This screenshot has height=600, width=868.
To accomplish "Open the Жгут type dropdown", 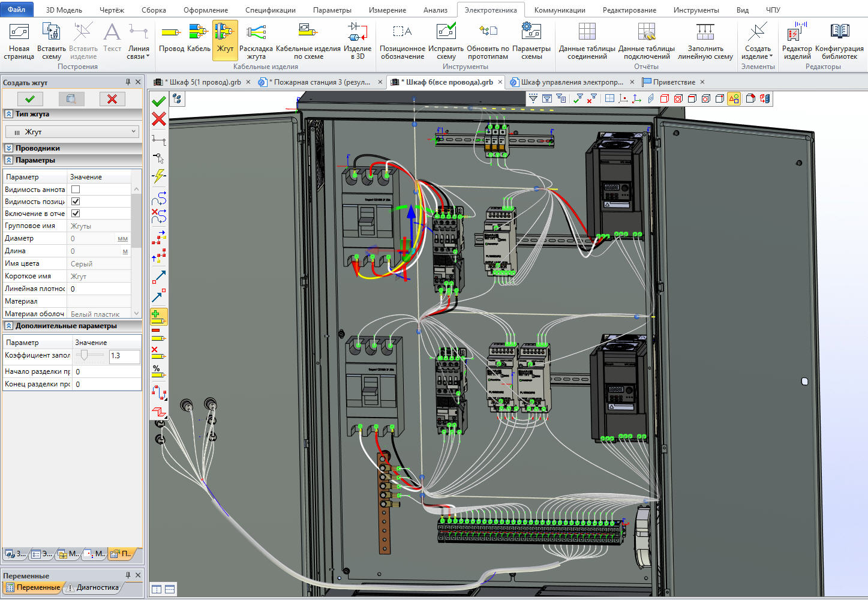I will (x=72, y=132).
